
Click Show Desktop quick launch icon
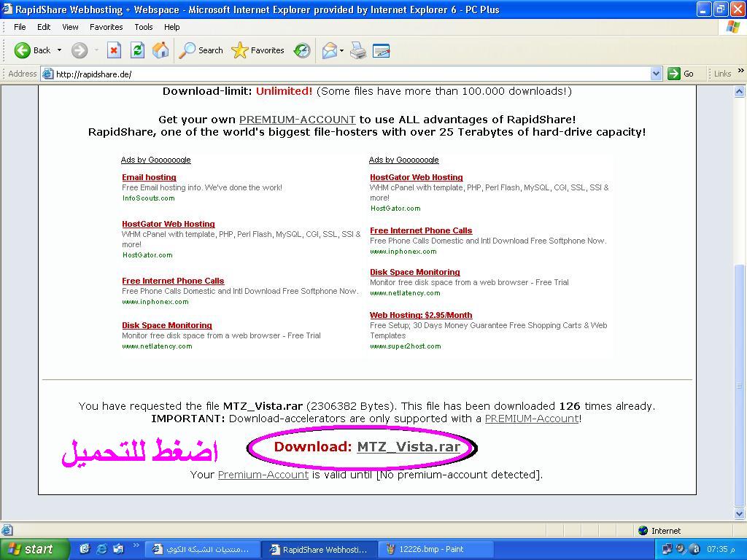coord(117,549)
